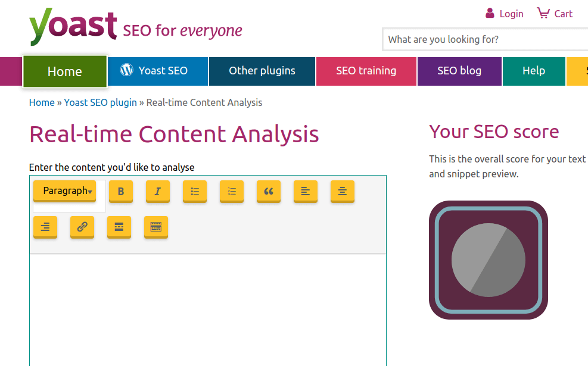Align text right
588x366 pixels.
pyautogui.click(x=45, y=227)
